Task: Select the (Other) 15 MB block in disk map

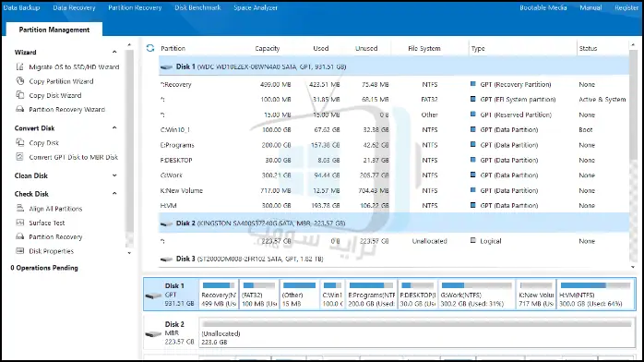Action: (x=299, y=295)
